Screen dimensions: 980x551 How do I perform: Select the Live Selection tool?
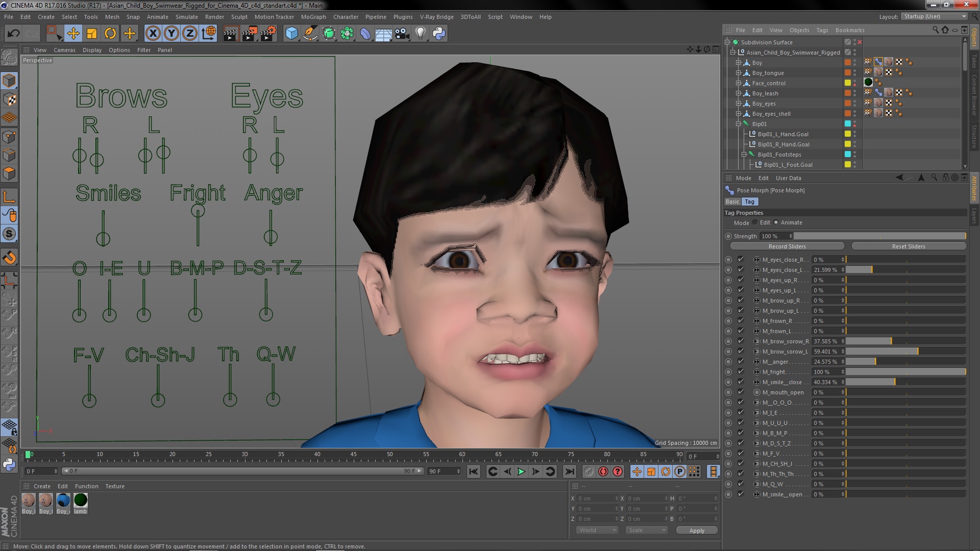click(54, 34)
